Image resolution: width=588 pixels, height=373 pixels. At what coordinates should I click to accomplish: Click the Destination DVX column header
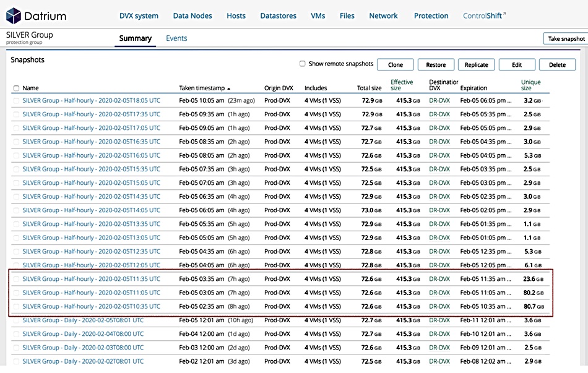(x=444, y=85)
